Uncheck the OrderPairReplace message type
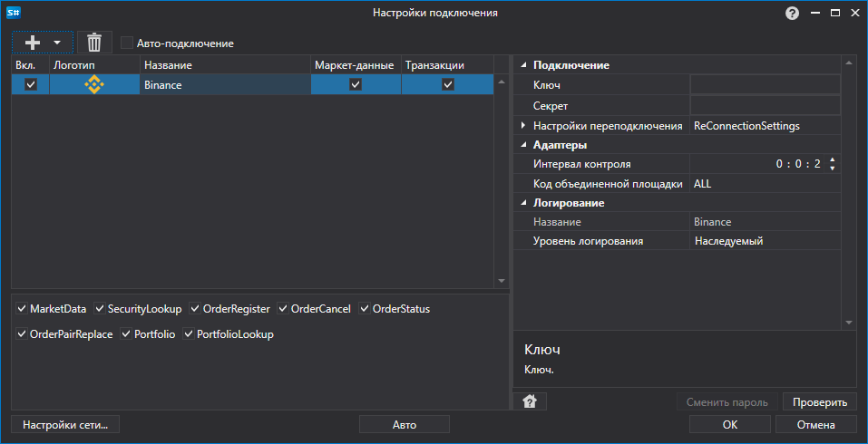This screenshot has height=444, width=868. [x=22, y=334]
